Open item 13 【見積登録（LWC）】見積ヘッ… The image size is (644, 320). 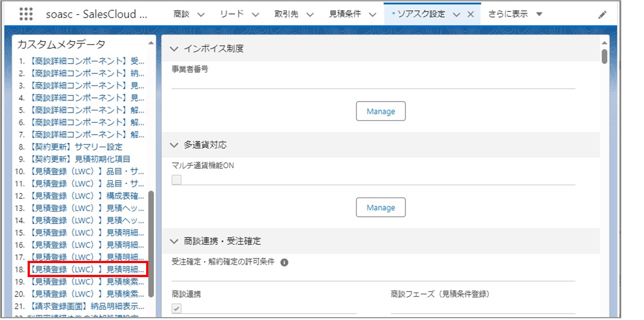[x=87, y=208]
